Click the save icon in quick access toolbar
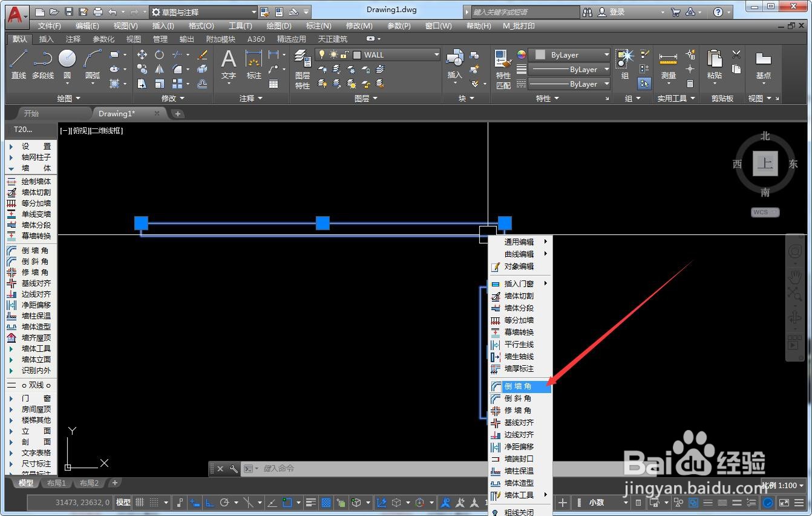812x516 pixels. [x=69, y=12]
